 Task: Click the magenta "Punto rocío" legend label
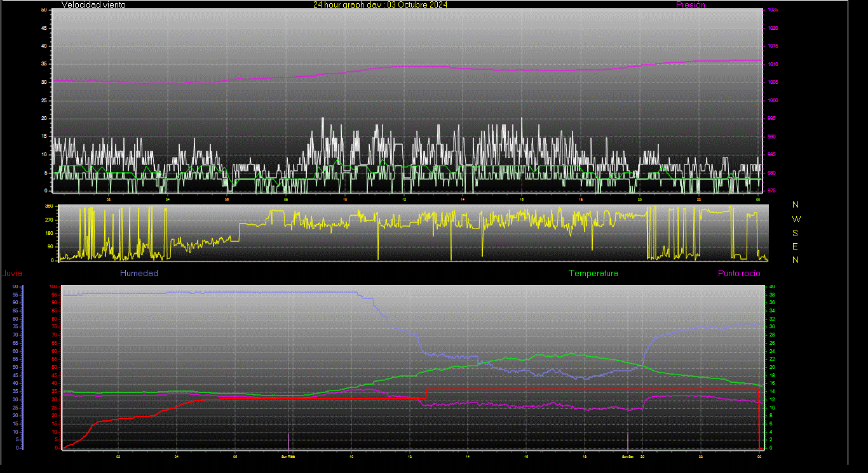pos(739,273)
